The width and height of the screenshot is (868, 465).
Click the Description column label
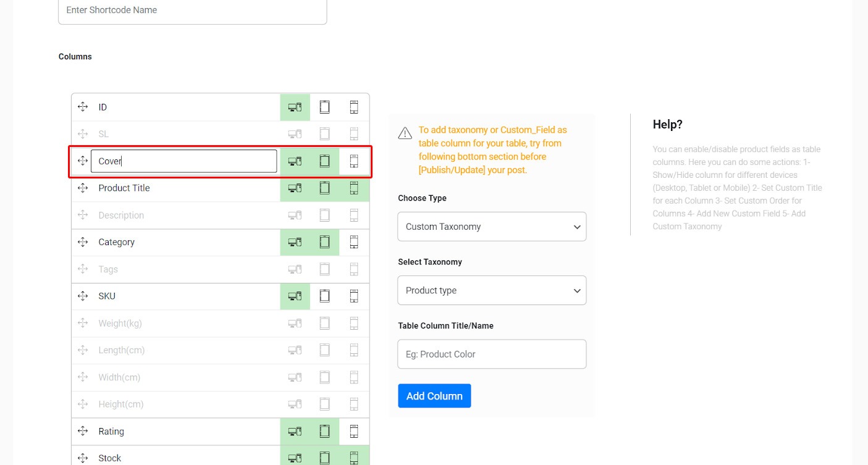tap(121, 215)
